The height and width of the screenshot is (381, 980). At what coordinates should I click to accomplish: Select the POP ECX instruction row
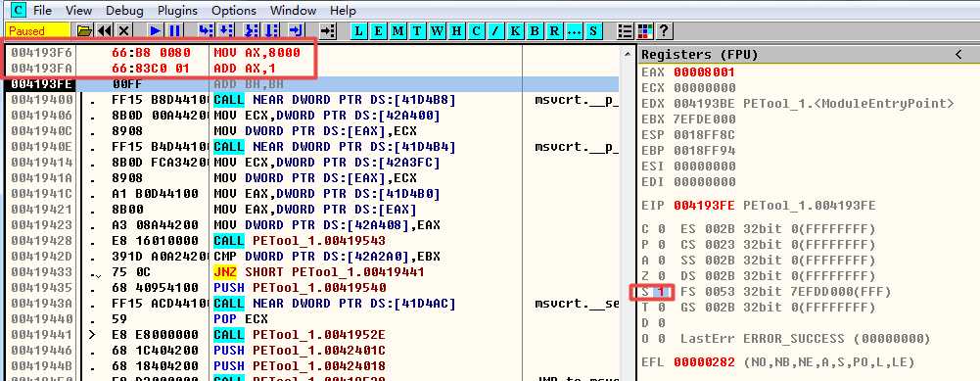click(312, 319)
